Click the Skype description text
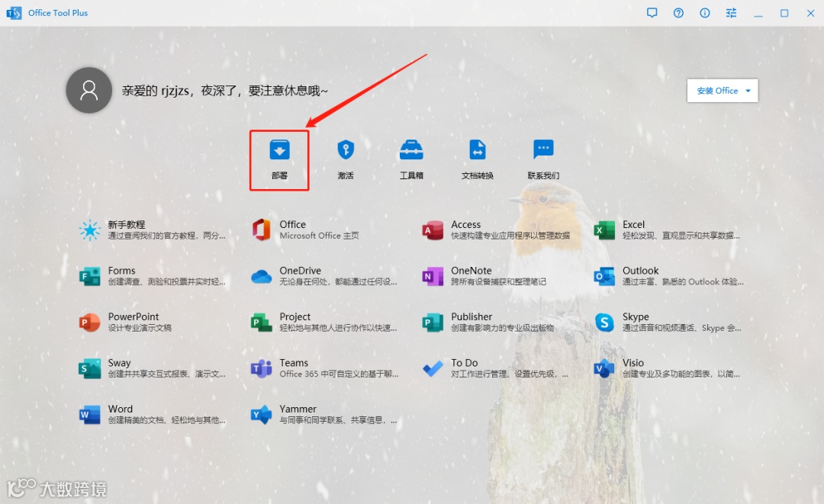Screen dimensions: 824x504 [681, 328]
